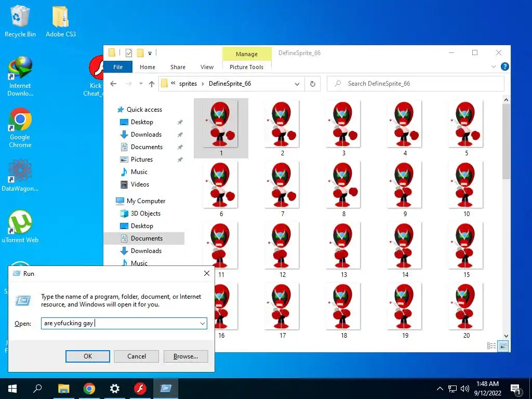Select sprite thumbnail 20

(466, 311)
